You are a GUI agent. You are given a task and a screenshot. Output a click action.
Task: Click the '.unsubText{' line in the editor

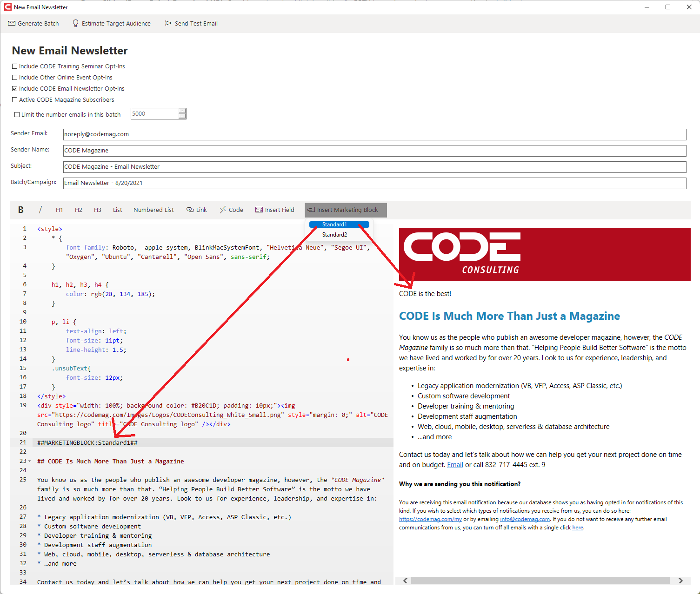coord(71,369)
